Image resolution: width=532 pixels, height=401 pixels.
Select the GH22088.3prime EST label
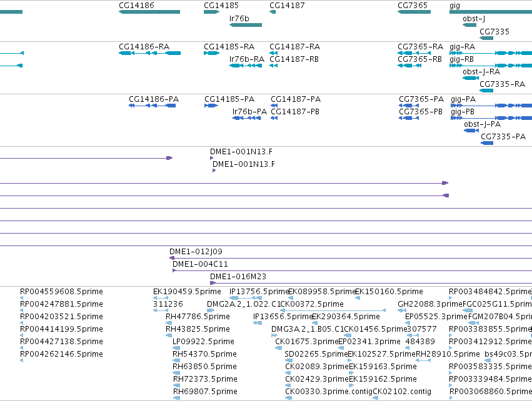click(430, 304)
